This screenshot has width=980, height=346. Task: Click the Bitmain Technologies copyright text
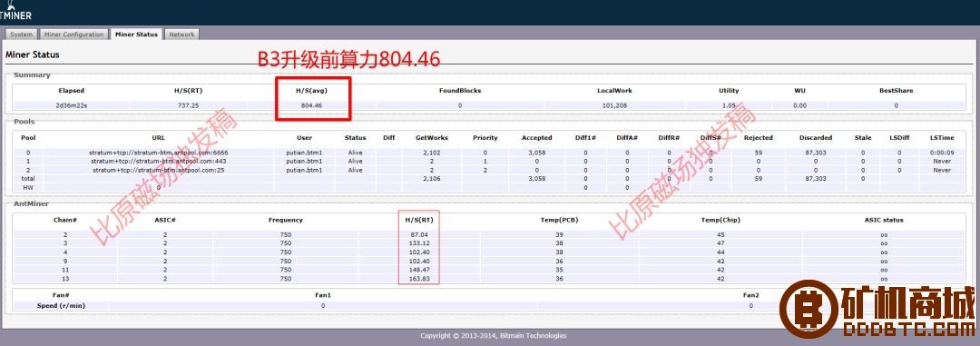(x=493, y=336)
